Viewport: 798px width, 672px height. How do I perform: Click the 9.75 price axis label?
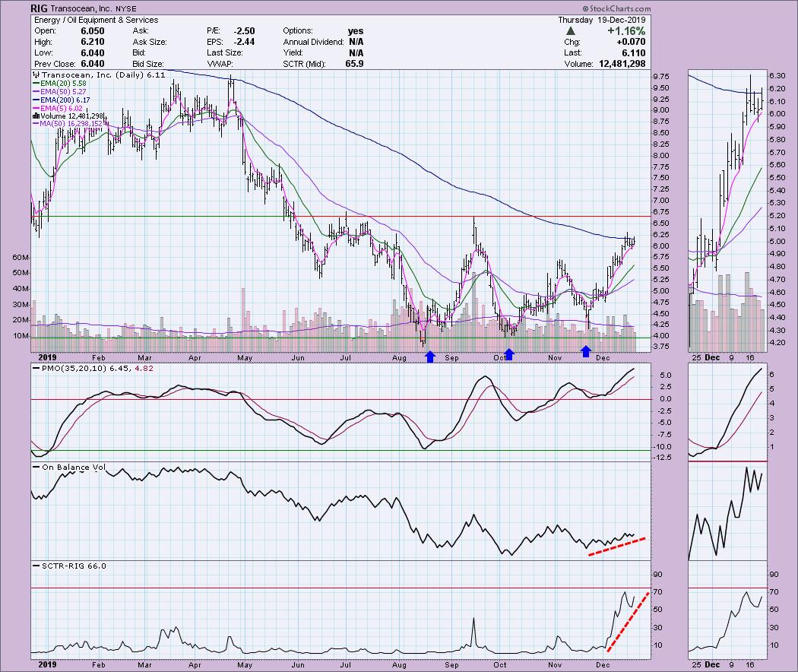[x=661, y=76]
